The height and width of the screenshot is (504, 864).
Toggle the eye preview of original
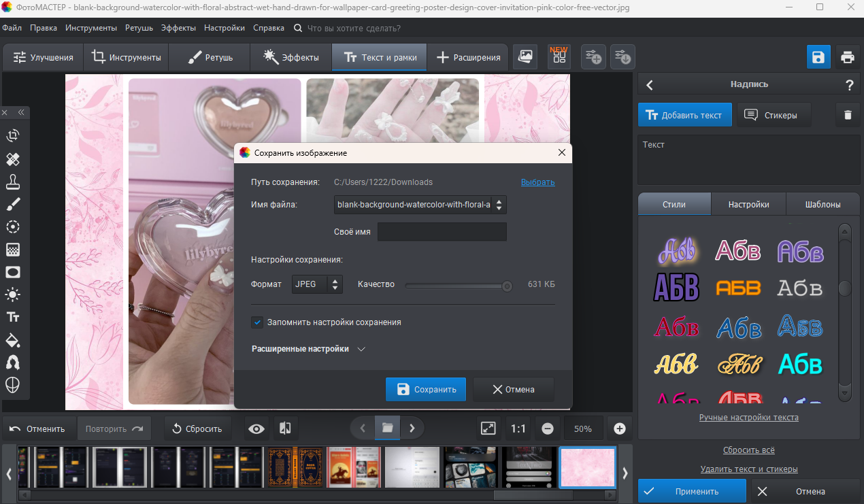(x=256, y=429)
